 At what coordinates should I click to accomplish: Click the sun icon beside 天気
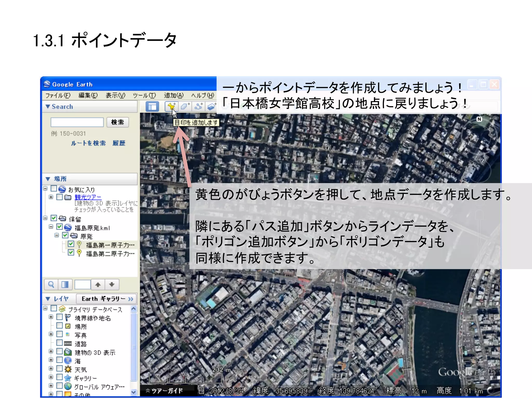pos(68,369)
